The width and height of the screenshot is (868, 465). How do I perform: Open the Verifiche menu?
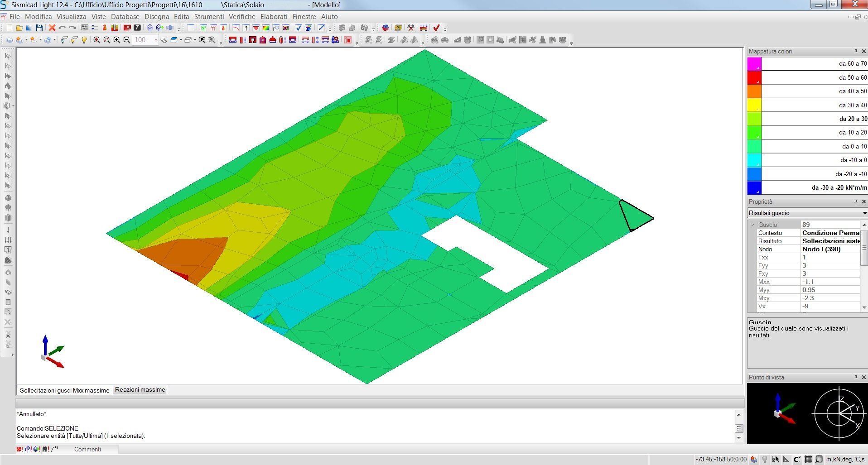click(242, 17)
